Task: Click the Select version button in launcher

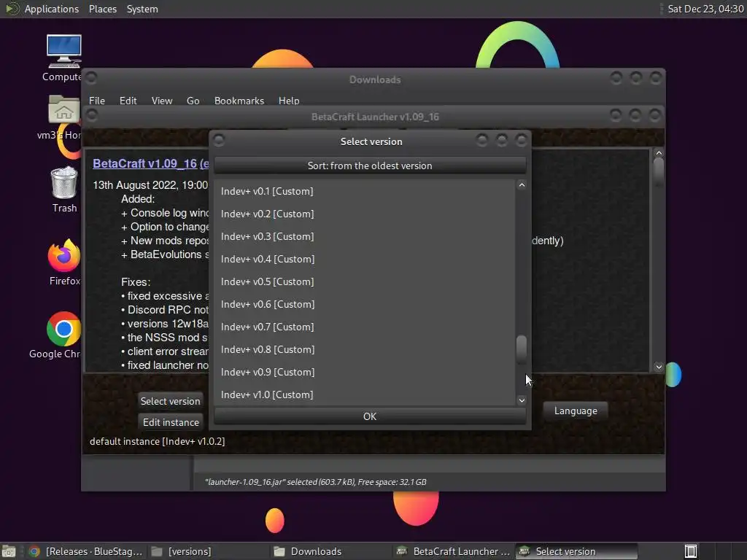Action: tap(170, 401)
